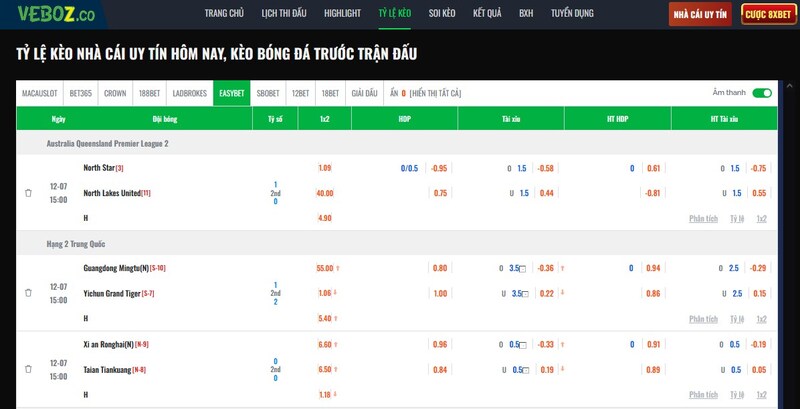
Task: Click Hiển thị tất cả link
Action: tap(435, 93)
